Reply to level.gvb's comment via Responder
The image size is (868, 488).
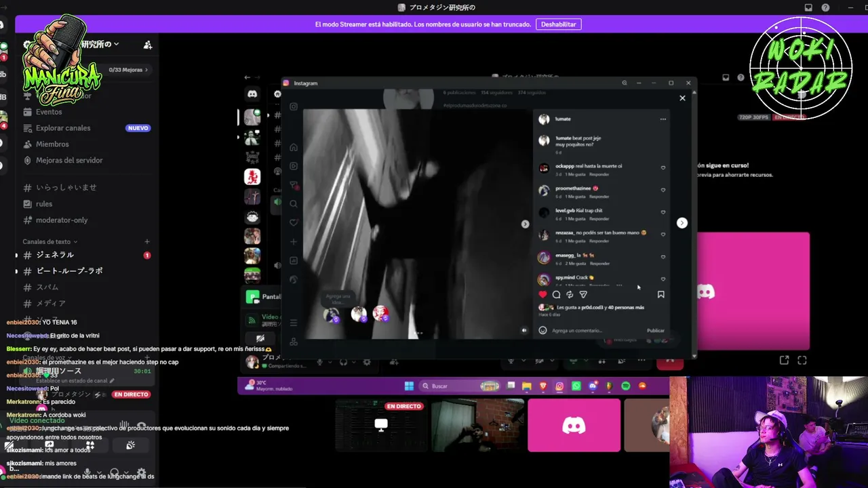pos(599,219)
